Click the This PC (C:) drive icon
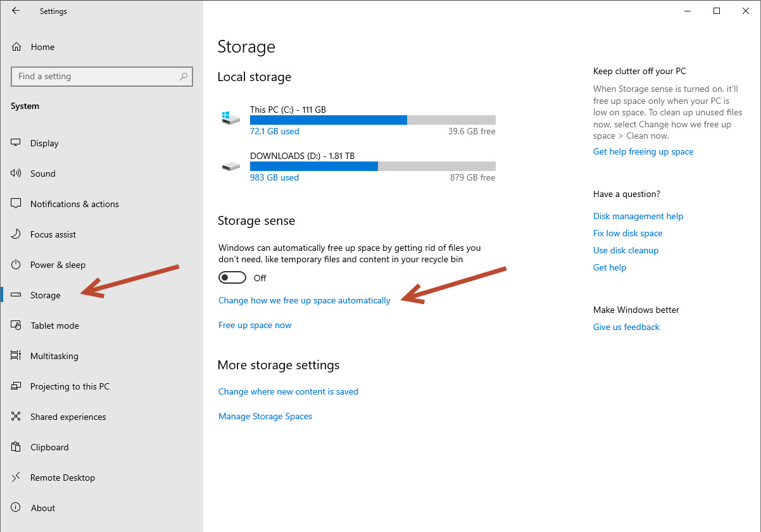 (231, 118)
